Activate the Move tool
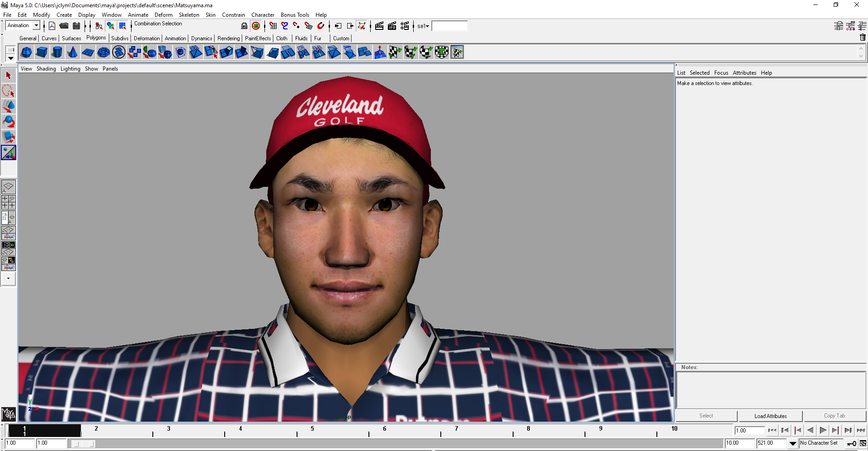This screenshot has height=451, width=868. [x=9, y=106]
